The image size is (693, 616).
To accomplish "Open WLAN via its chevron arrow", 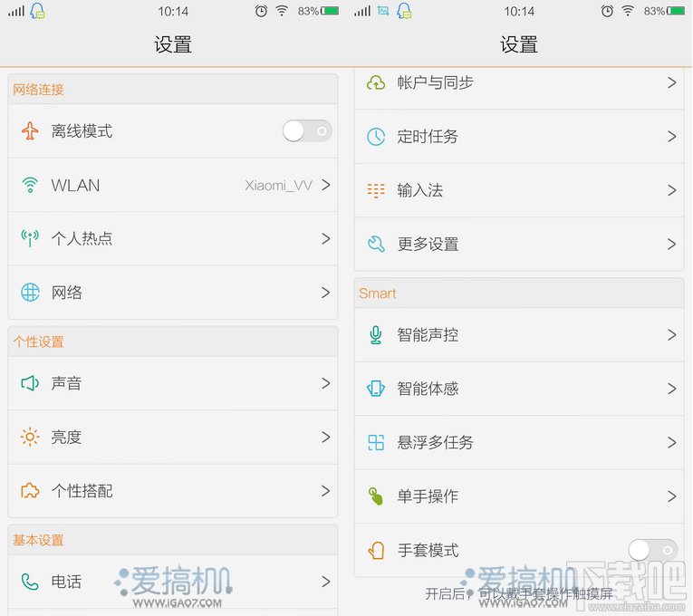I will (326, 185).
